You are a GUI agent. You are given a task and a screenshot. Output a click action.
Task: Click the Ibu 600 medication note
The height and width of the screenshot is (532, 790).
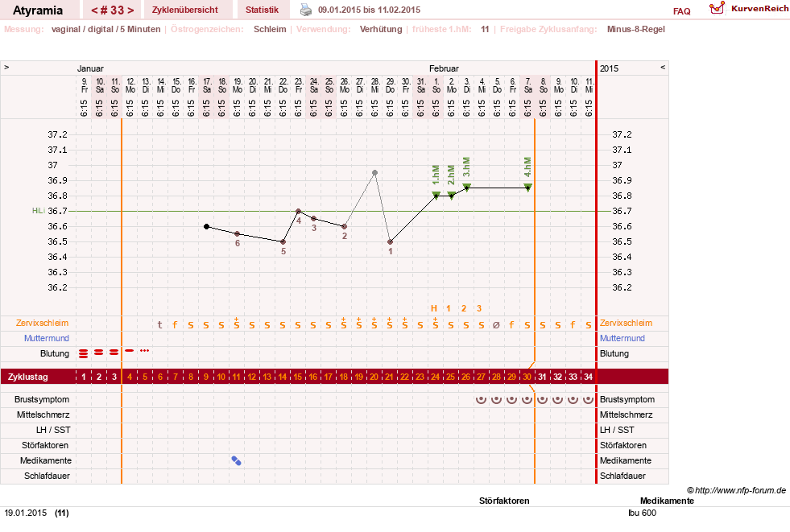click(x=642, y=513)
